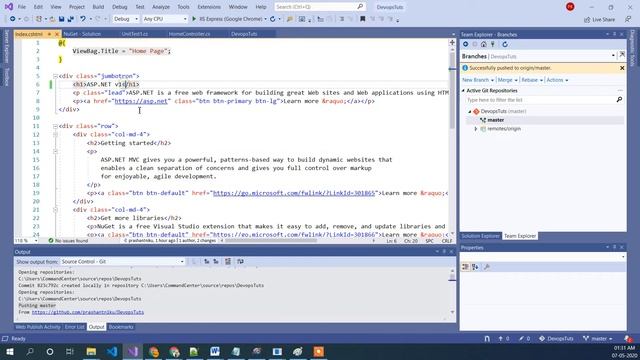Open Show output from dropdown
The height and width of the screenshot is (360, 640).
(x=122, y=262)
